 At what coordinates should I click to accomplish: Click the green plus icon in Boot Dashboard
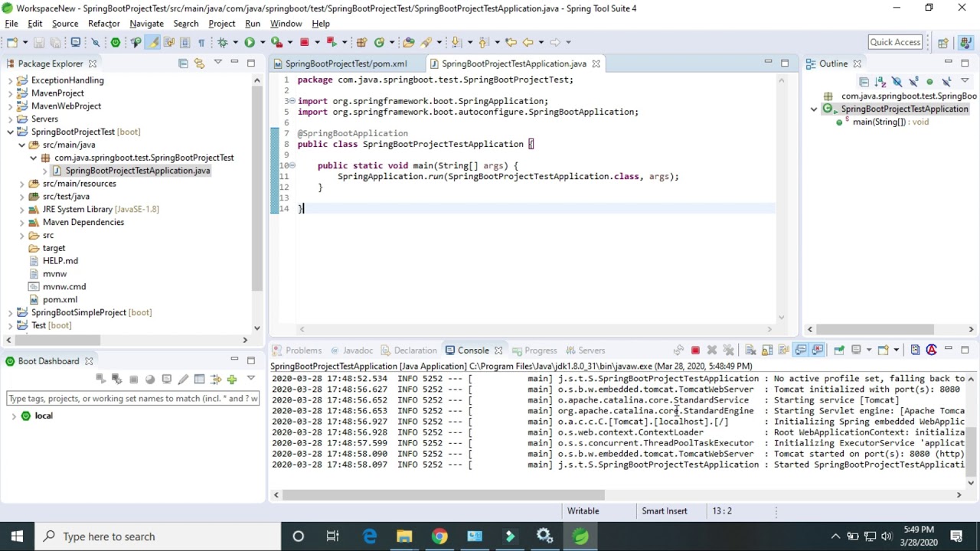pyautogui.click(x=232, y=380)
